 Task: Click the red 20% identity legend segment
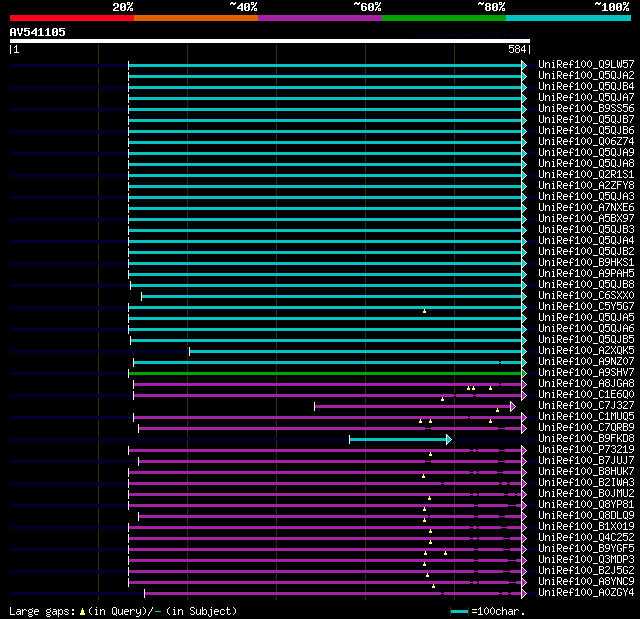72,18
